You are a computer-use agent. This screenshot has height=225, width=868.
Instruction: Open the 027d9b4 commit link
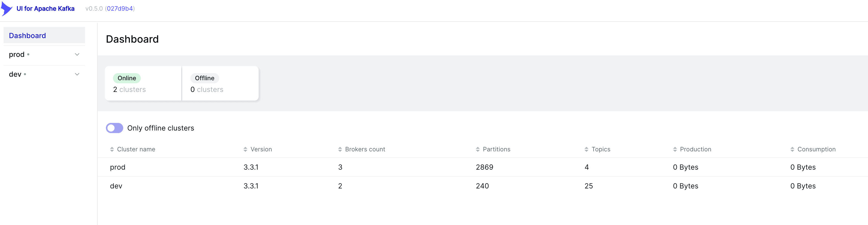pyautogui.click(x=120, y=9)
